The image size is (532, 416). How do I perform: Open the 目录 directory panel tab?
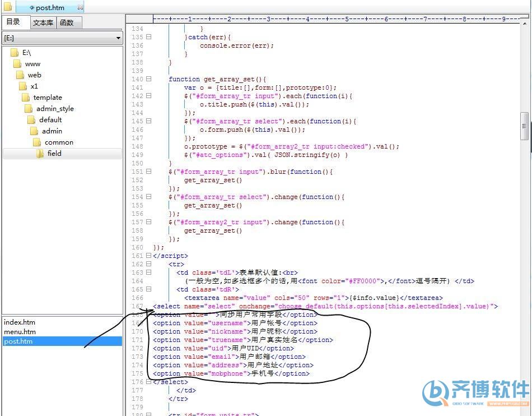(13, 22)
